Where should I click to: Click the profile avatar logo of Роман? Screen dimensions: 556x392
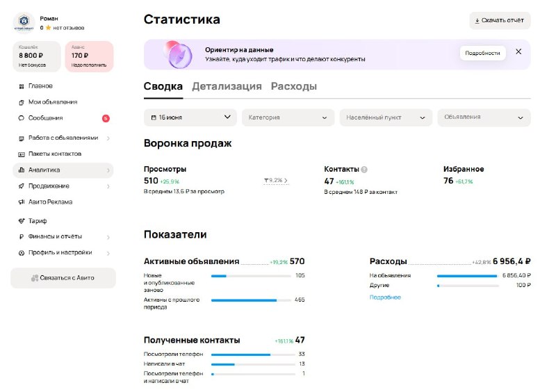pos(24,22)
